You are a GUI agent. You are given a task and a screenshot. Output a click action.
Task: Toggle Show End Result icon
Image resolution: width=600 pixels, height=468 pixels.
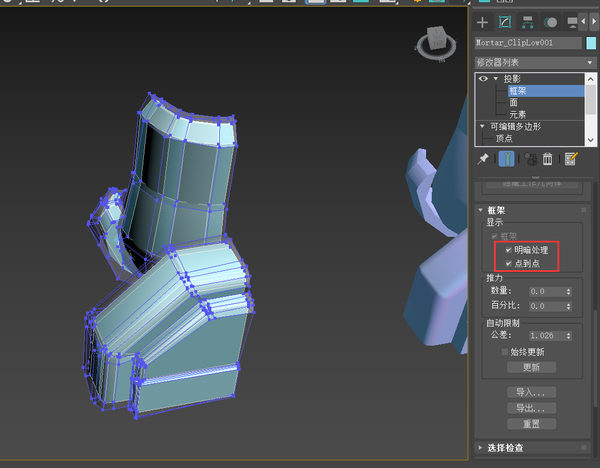point(506,158)
